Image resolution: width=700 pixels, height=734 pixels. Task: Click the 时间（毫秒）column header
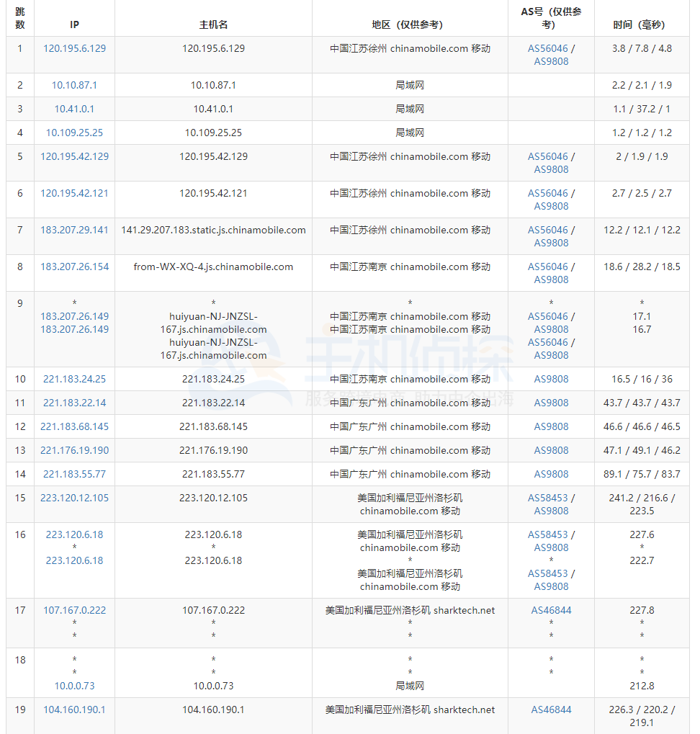(x=641, y=23)
